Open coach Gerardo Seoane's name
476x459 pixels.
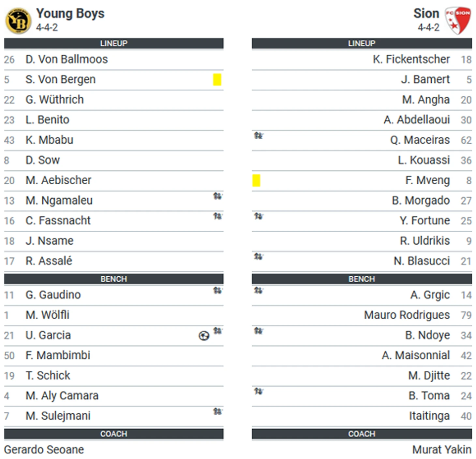44,450
